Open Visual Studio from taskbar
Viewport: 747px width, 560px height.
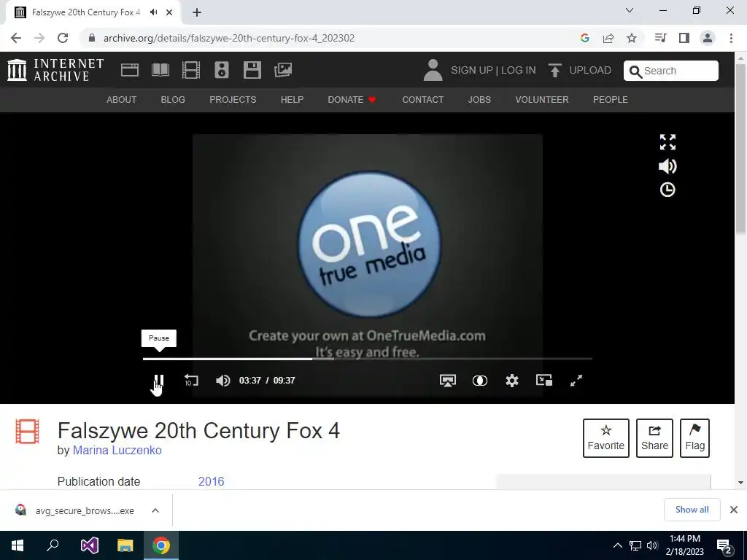coord(90,545)
